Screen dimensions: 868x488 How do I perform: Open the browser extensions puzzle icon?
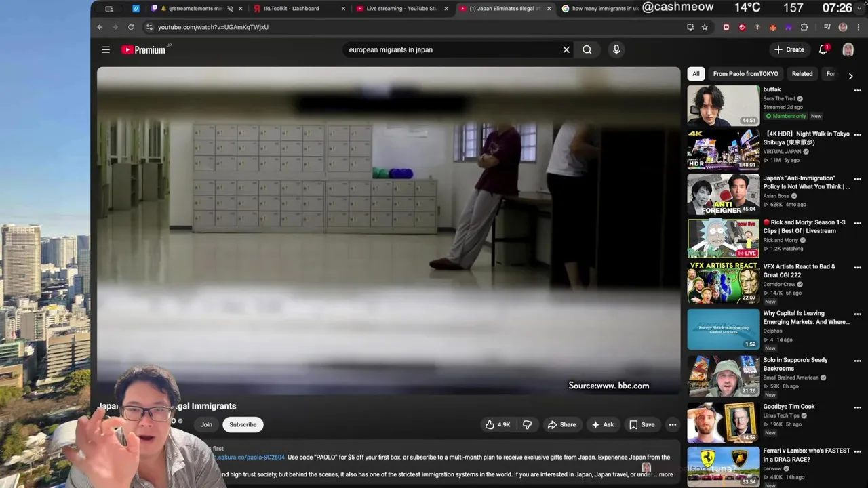point(804,27)
